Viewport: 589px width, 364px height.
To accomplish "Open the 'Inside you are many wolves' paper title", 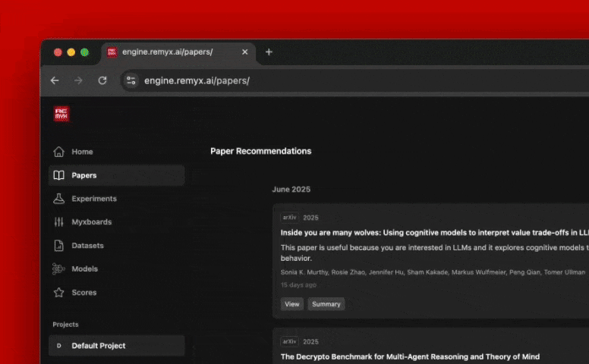I will tap(435, 233).
